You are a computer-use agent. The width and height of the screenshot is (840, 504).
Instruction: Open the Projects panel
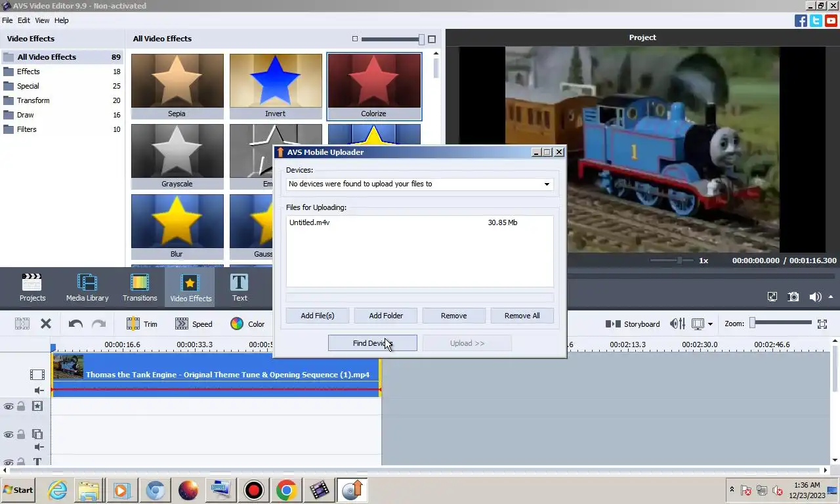click(x=32, y=287)
